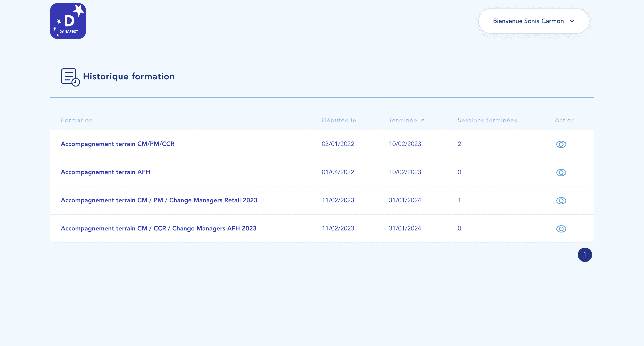This screenshot has height=346, width=644.
Task: Click eye icon for Accompagnement terrain AFH
Action: [561, 172]
